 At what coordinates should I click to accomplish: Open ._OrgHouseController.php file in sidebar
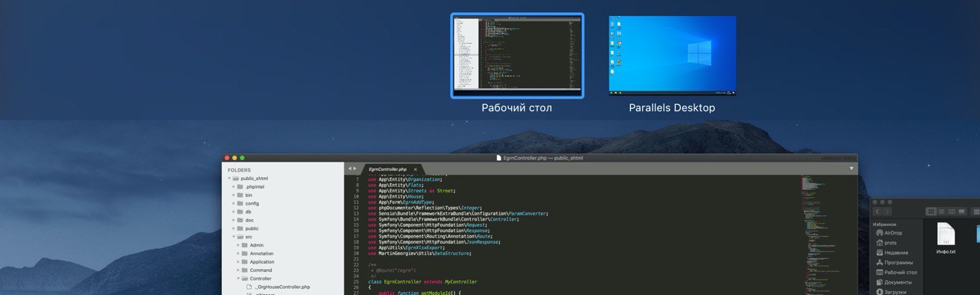pyautogui.click(x=283, y=287)
